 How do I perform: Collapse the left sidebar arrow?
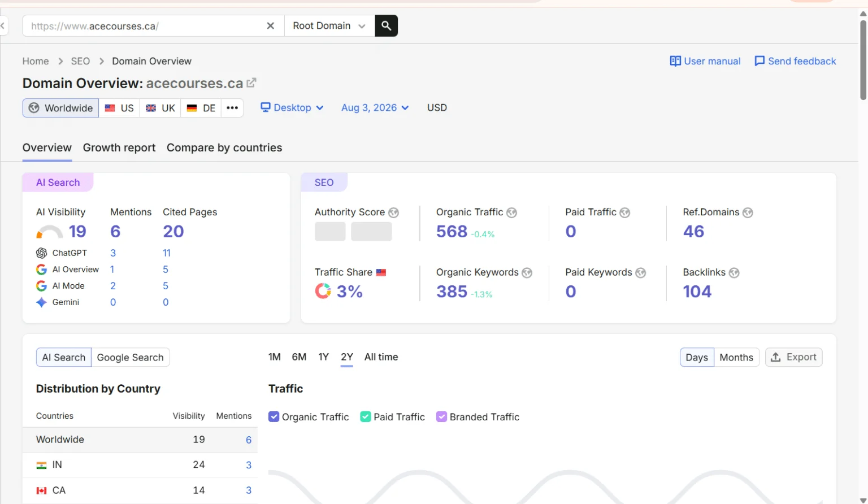[x=3, y=25]
